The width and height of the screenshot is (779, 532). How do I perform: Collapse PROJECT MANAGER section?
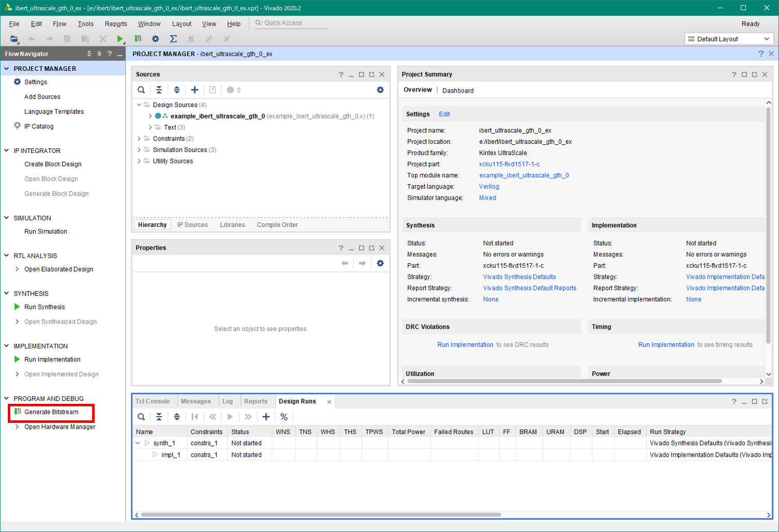coord(6,68)
